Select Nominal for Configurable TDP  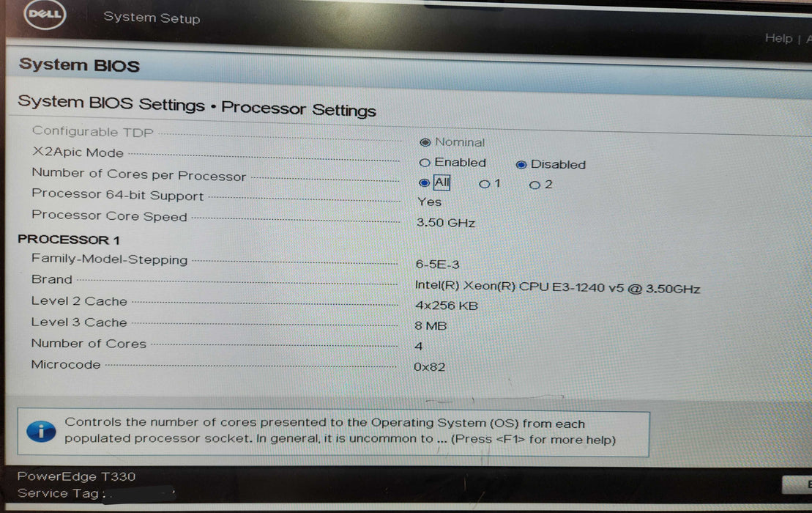click(425, 142)
